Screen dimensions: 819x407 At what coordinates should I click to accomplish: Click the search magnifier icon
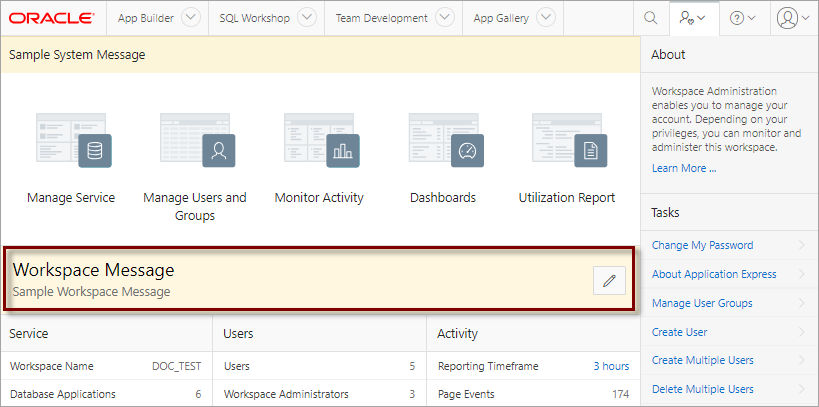(650, 18)
